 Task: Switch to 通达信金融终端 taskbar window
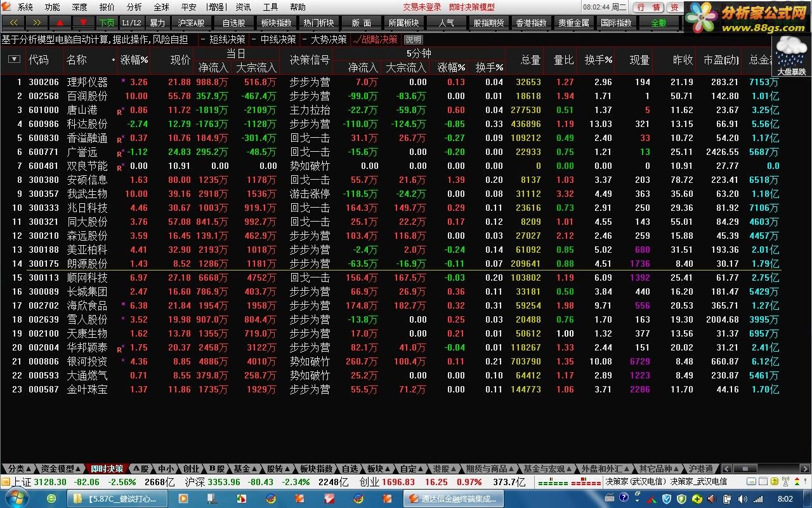(x=454, y=499)
